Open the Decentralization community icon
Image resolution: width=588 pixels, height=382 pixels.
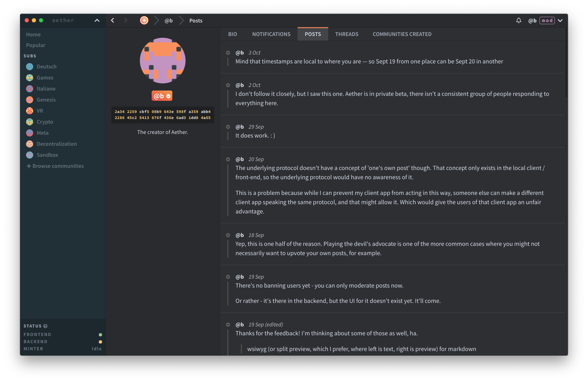(30, 144)
